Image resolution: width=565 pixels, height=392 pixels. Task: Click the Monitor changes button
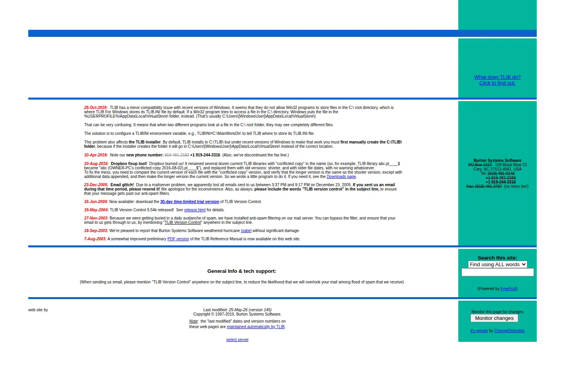(494, 318)
